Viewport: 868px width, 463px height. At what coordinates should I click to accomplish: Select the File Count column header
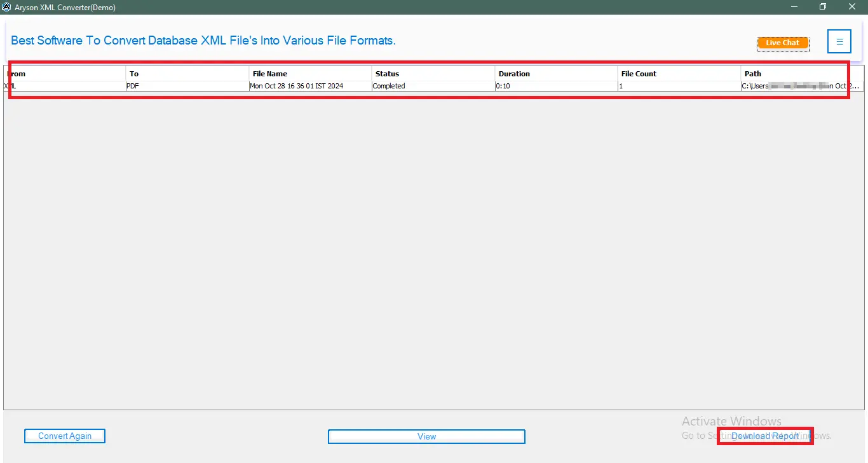(x=679, y=74)
